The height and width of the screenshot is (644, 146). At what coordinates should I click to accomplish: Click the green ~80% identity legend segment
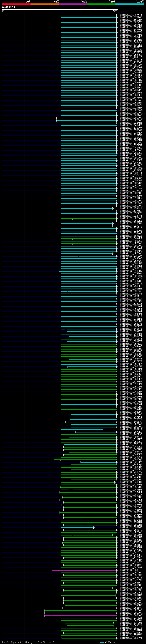pyautogui.click(x=101, y=4)
